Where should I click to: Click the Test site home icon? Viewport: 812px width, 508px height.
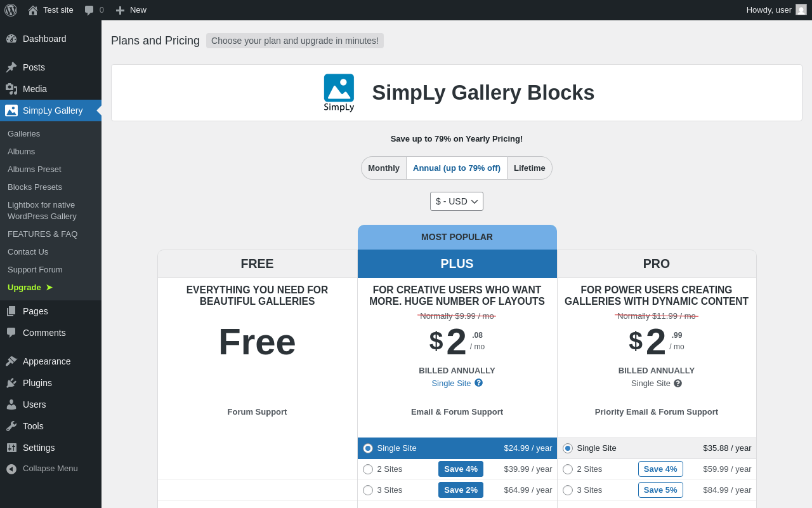tap(33, 10)
